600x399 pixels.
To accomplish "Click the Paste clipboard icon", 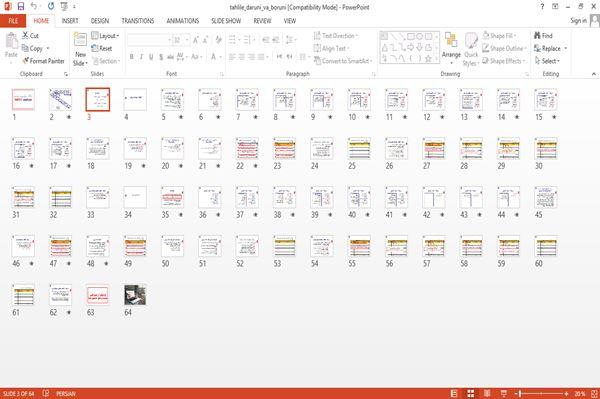I will pyautogui.click(x=11, y=41).
